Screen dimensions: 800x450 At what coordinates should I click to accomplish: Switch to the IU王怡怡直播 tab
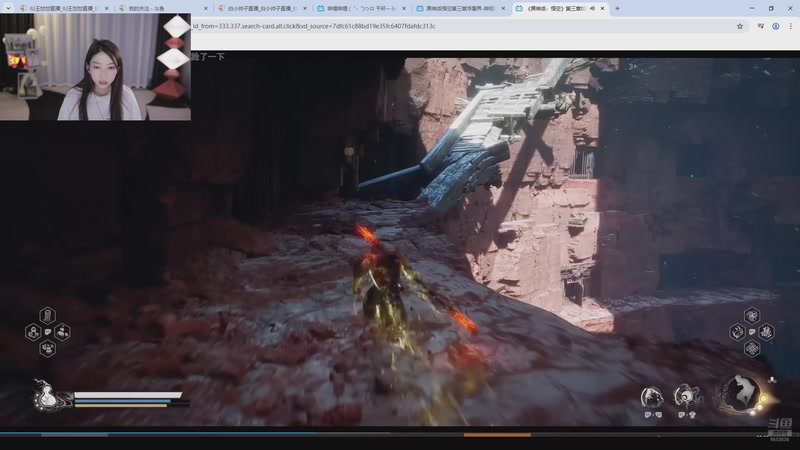click(x=63, y=8)
